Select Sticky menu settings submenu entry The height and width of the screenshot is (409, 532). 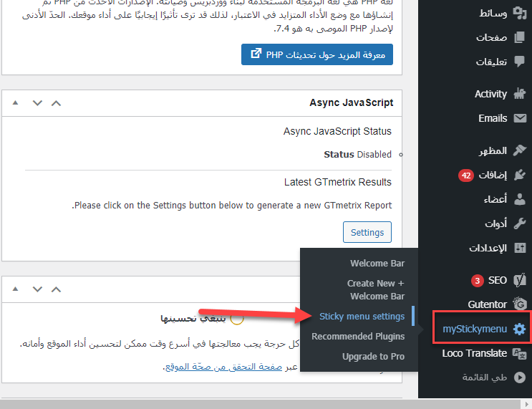pyautogui.click(x=362, y=317)
